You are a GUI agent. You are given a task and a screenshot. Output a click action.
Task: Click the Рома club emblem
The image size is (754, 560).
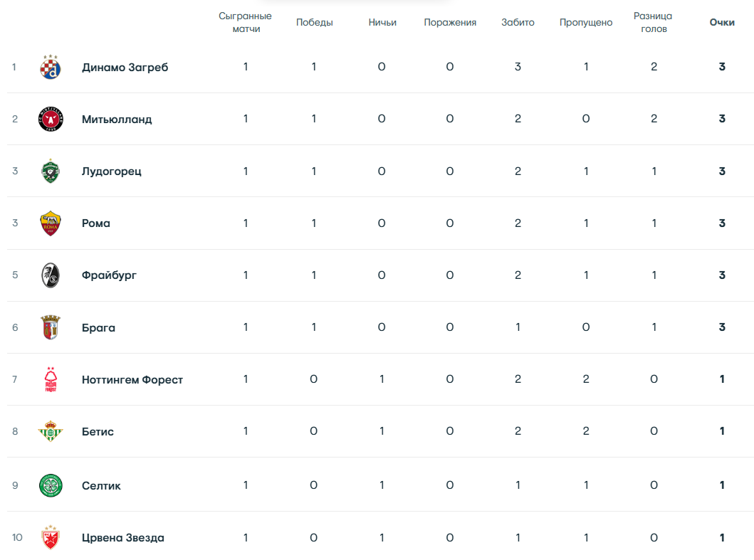[51, 223]
